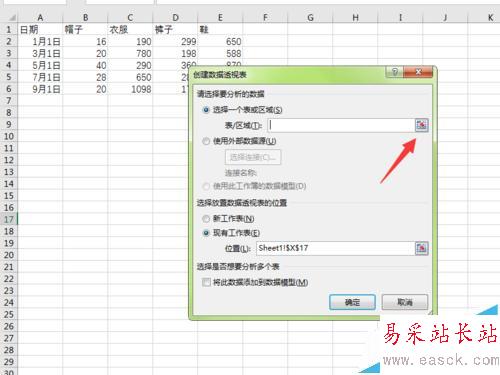Select column F header
500x375 pixels.
[265, 17]
